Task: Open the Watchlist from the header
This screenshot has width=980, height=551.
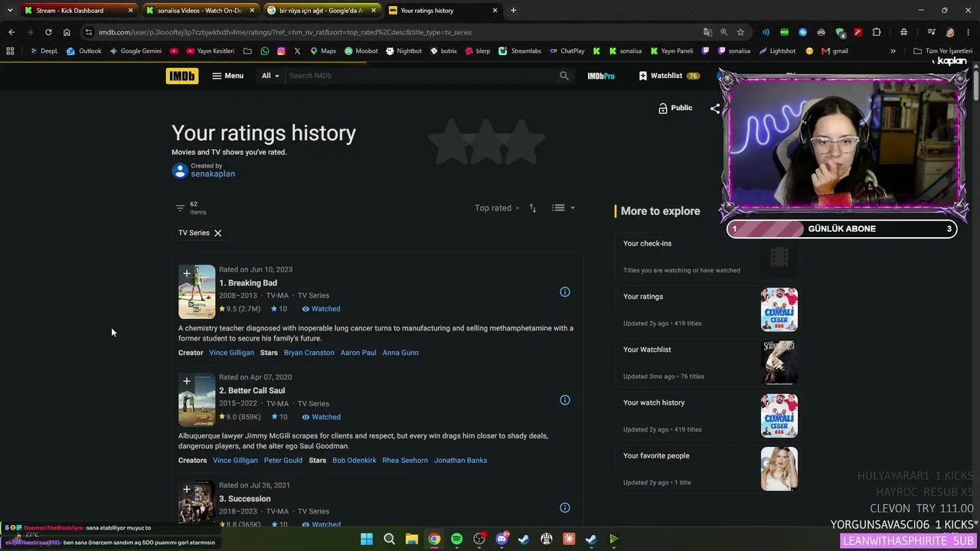Action: [669, 76]
